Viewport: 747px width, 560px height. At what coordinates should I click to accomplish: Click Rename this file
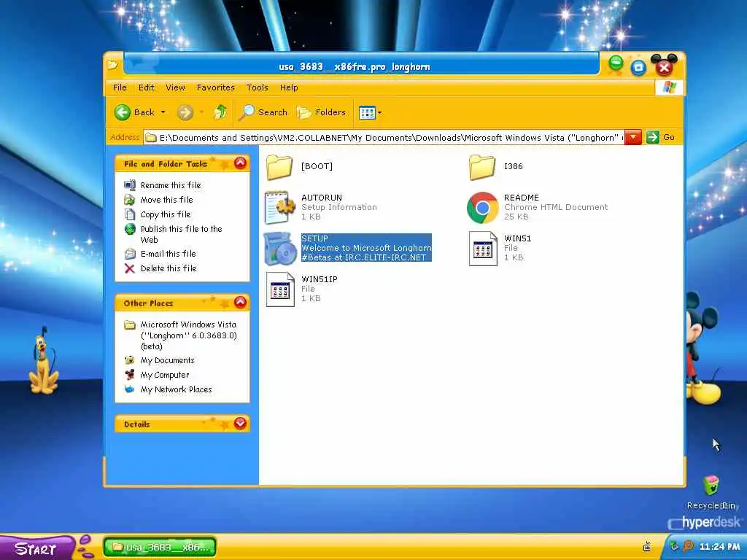(171, 185)
